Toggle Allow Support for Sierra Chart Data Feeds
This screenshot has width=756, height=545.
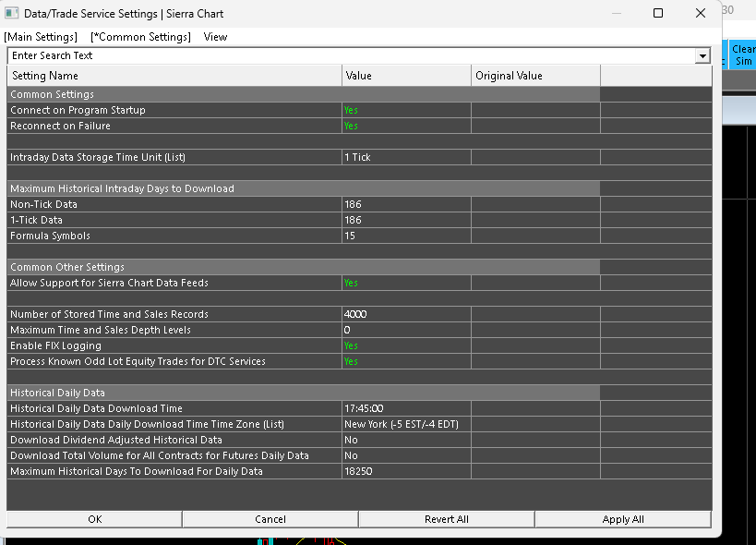(x=406, y=283)
